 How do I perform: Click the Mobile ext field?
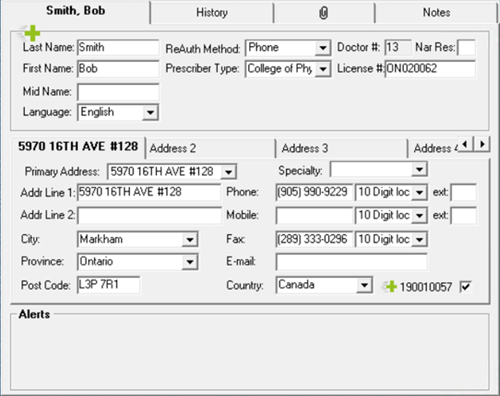(463, 215)
